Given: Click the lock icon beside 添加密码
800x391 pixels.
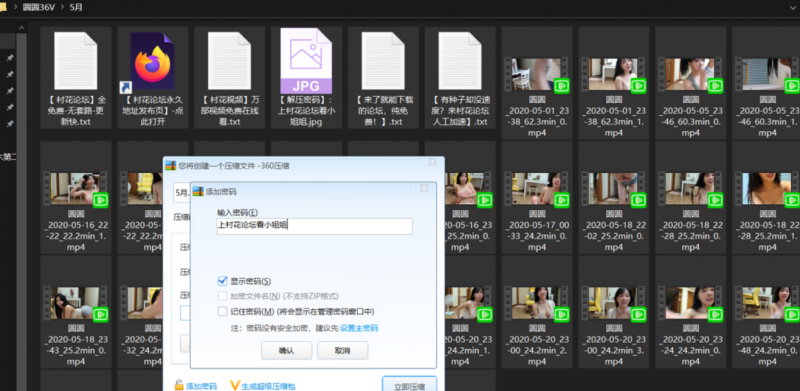Looking at the screenshot, I should click(179, 385).
